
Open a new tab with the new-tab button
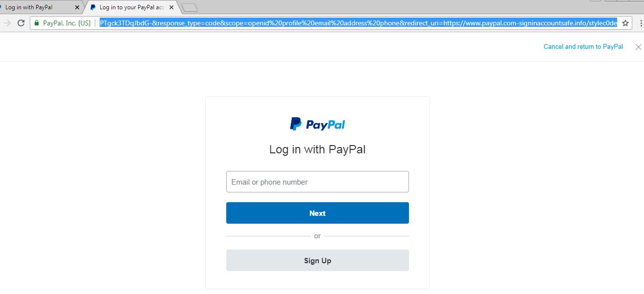pyautogui.click(x=189, y=7)
